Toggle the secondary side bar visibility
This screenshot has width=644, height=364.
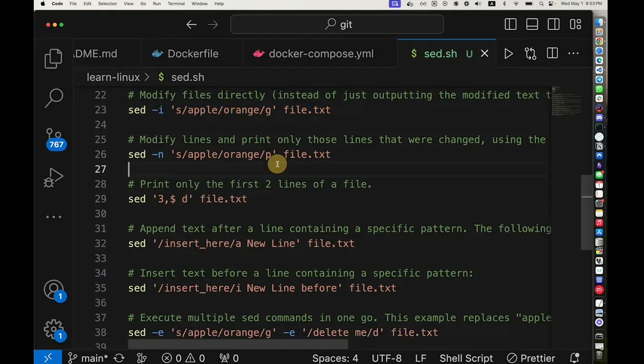[554, 24]
